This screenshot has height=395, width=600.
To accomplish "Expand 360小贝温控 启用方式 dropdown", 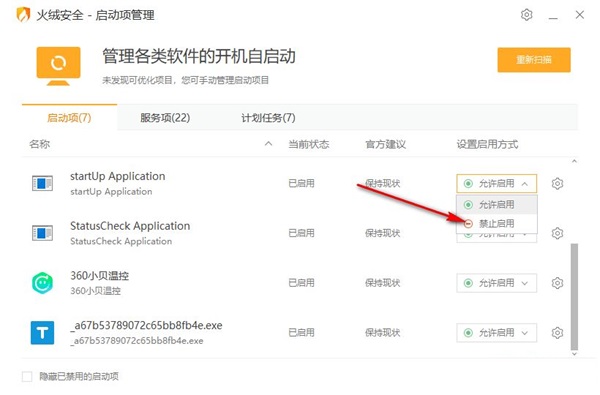I will coord(497,283).
